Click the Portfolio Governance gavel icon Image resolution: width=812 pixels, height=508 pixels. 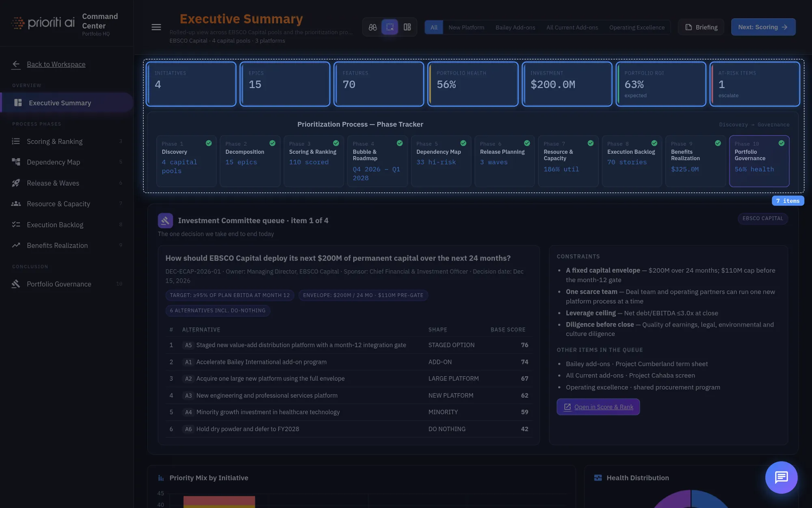pyautogui.click(x=16, y=284)
